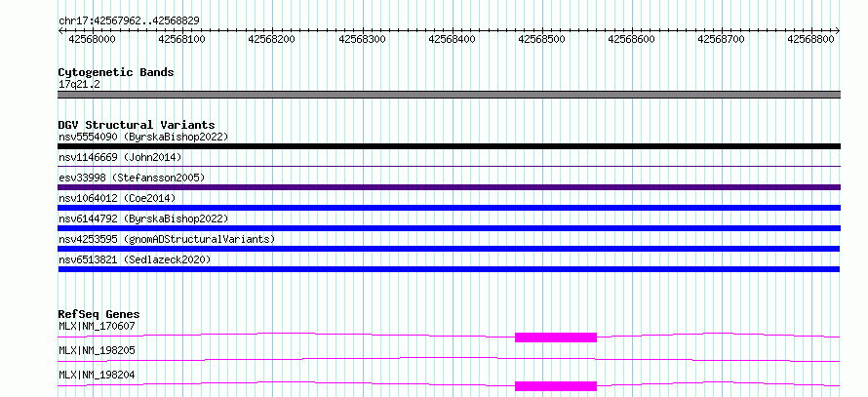Open variant nsv6513821 (Sedlazeck2020) label
Viewport: 868px width, 397px height.
coord(135,259)
